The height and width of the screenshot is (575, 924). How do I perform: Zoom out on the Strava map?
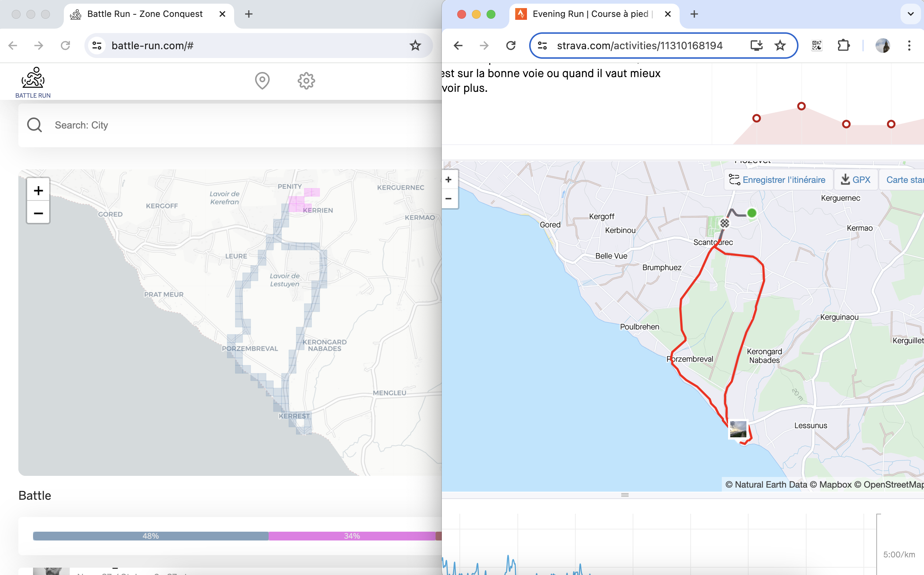click(x=448, y=199)
